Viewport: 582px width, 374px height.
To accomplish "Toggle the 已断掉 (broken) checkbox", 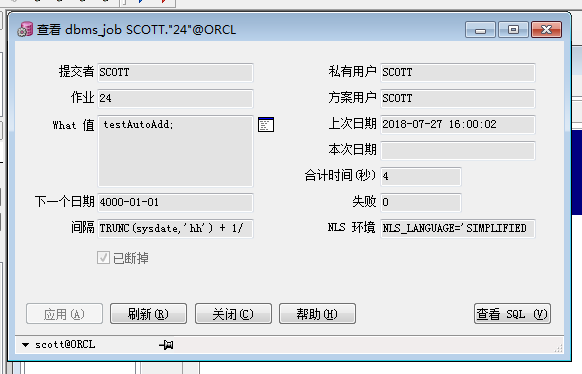I will click(103, 257).
